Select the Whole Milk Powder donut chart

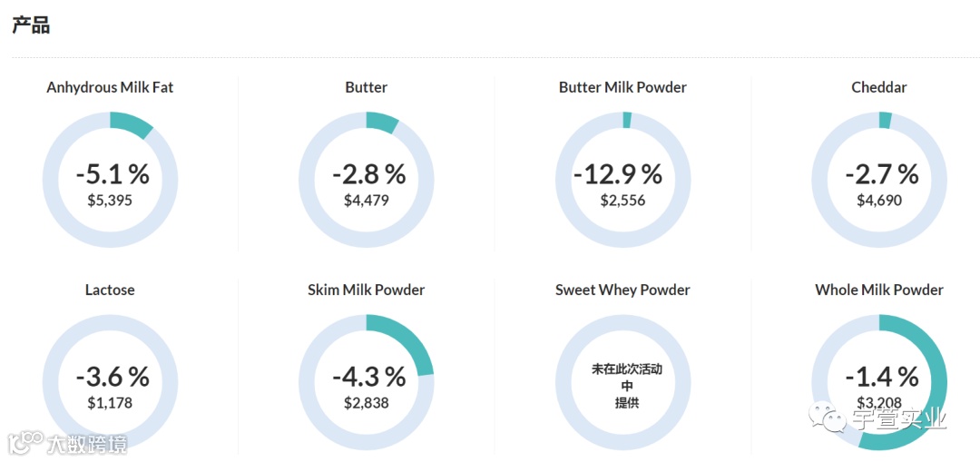coord(879,382)
